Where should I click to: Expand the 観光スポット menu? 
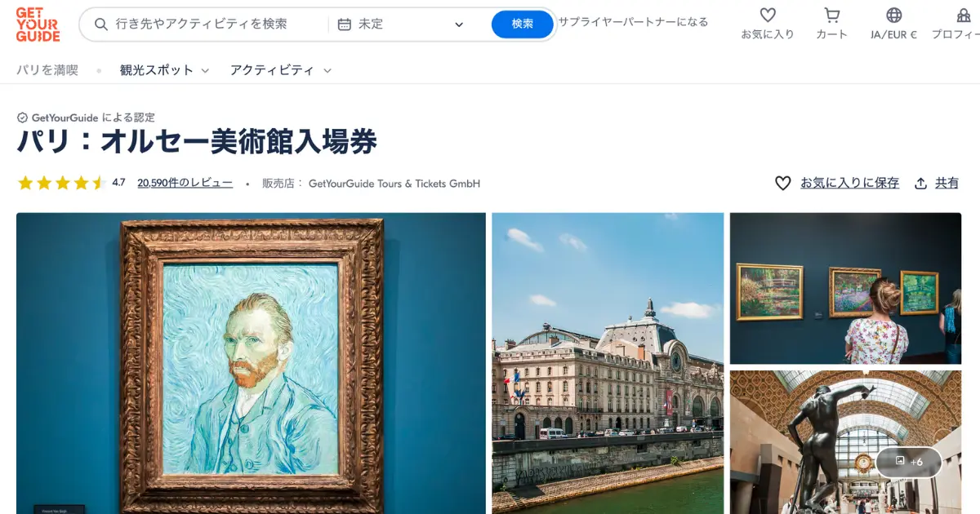tap(165, 70)
